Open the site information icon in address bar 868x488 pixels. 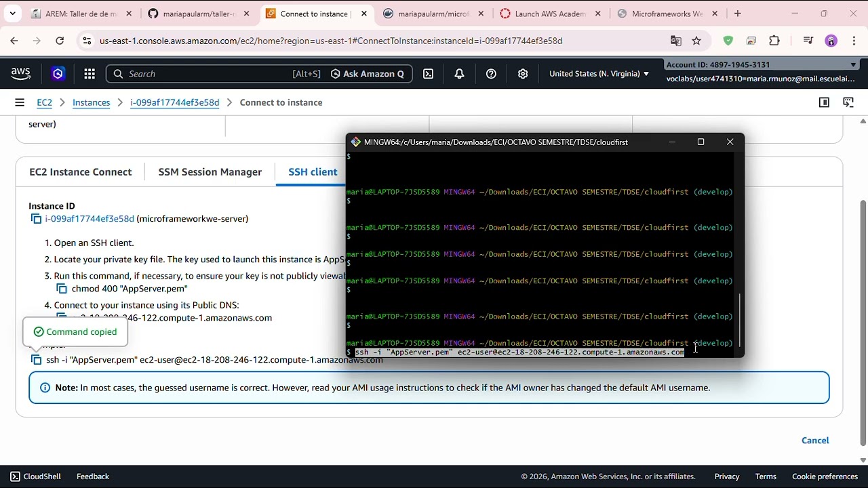click(87, 41)
